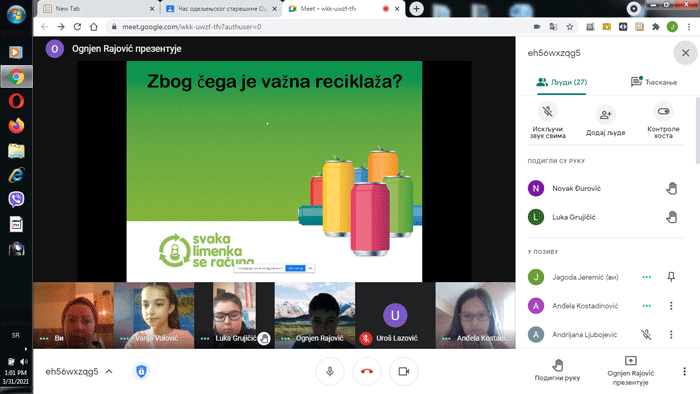Open options menu for Anđela Kostadinović
This screenshot has height=394, width=700.
click(671, 306)
